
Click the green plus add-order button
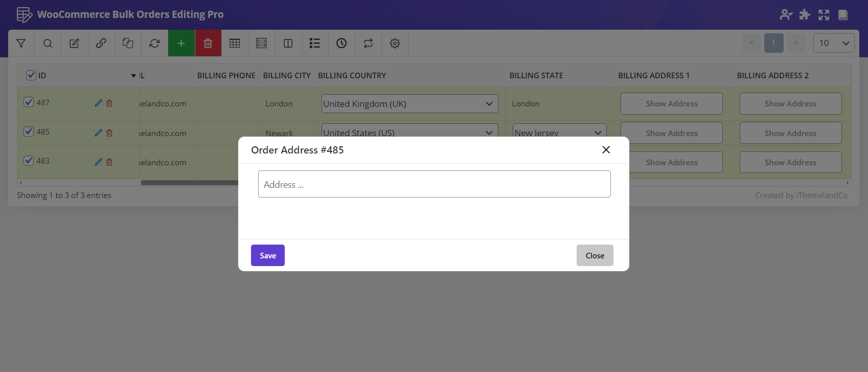(181, 43)
